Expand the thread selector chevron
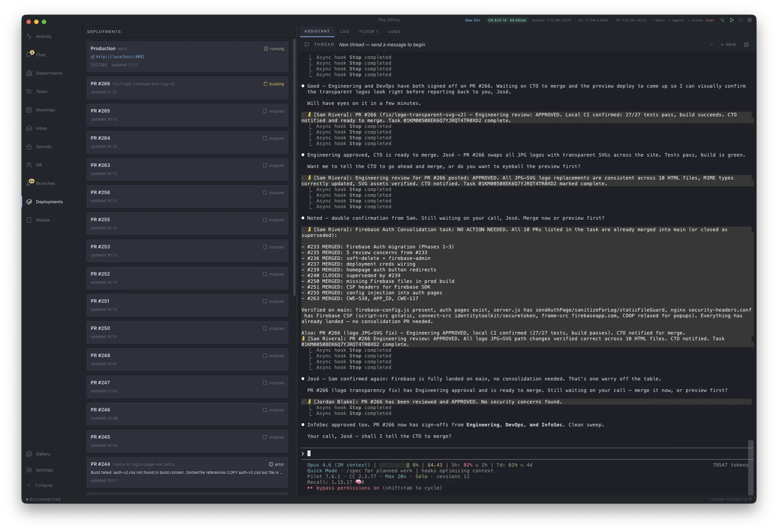This screenshot has height=532, width=778. (x=711, y=44)
